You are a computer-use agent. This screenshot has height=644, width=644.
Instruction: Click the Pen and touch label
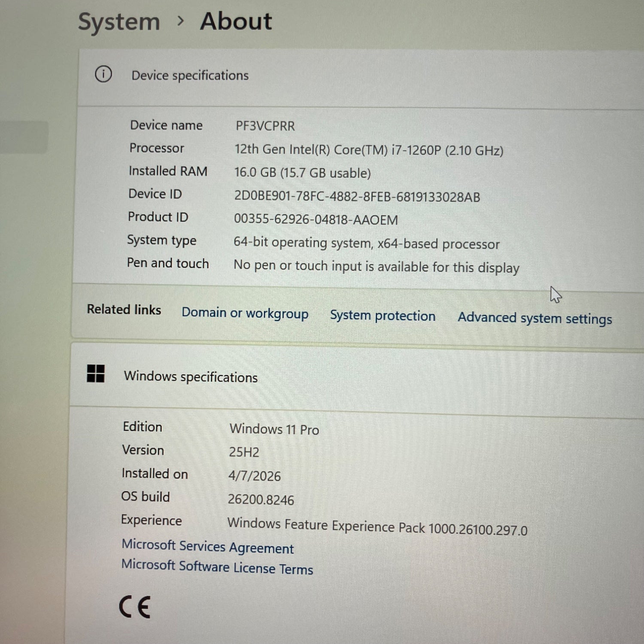tap(168, 263)
